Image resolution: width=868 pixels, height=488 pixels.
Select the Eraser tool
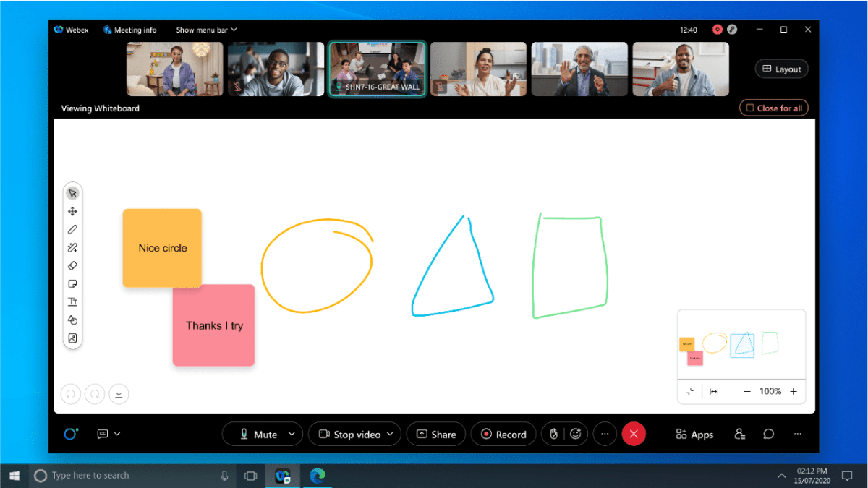(72, 266)
